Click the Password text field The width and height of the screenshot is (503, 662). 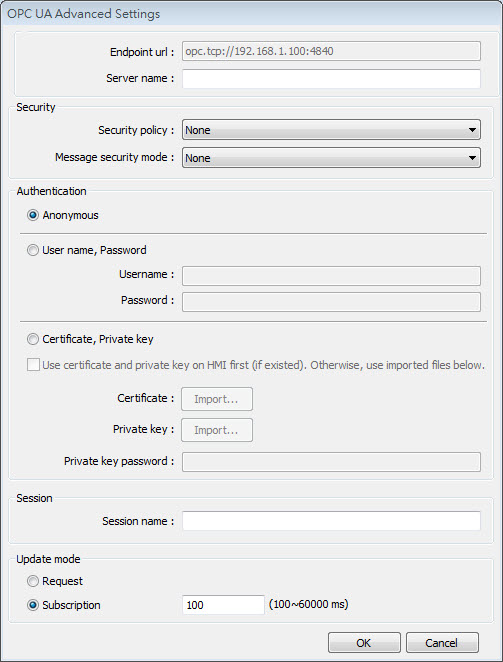tap(331, 302)
